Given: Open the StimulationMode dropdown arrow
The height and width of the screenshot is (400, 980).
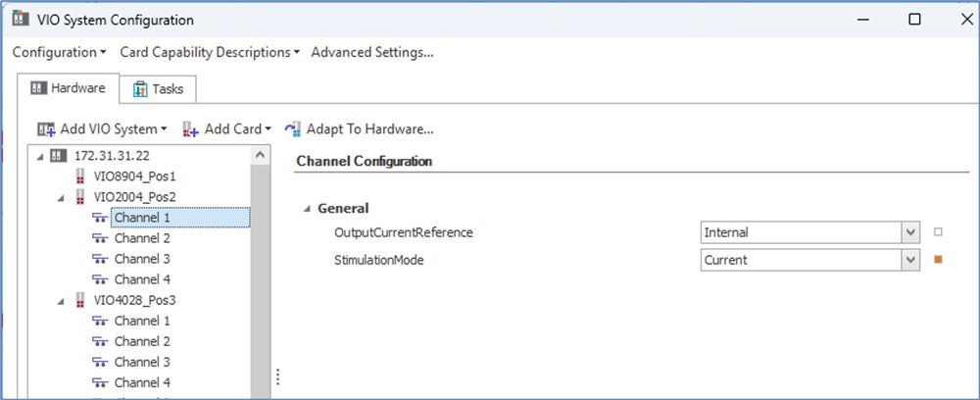Looking at the screenshot, I should tap(910, 260).
